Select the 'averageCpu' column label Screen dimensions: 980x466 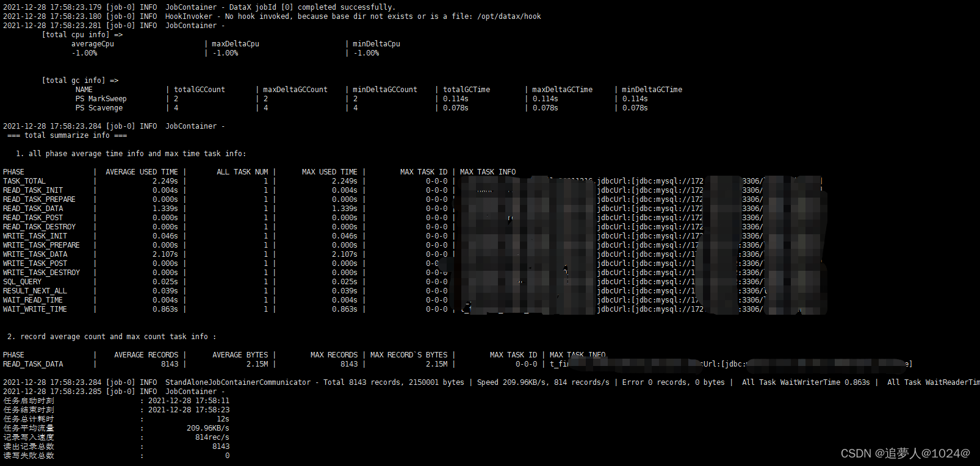pos(93,44)
